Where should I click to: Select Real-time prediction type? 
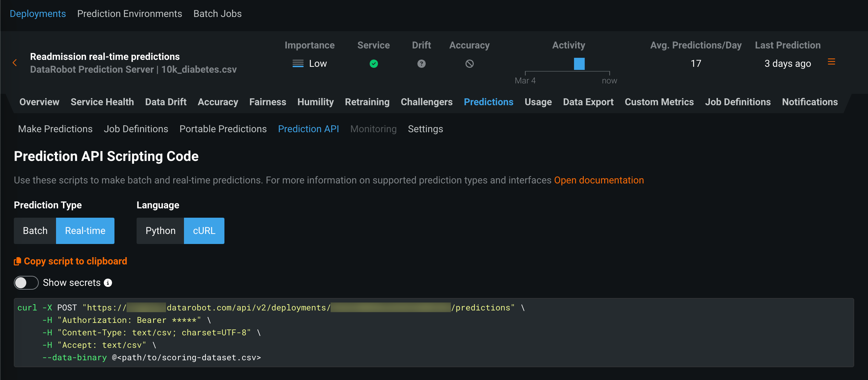85,231
